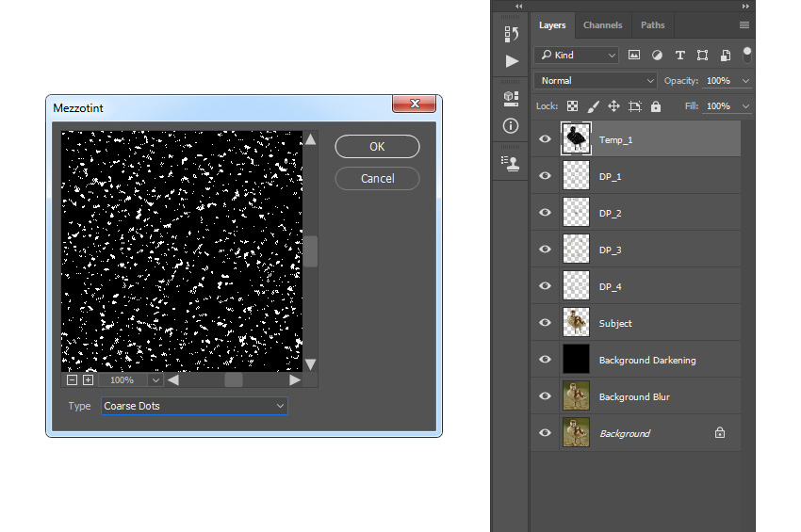Viewport: 801px width, 532px height.
Task: Hide the Background Blur layer
Action: [545, 396]
